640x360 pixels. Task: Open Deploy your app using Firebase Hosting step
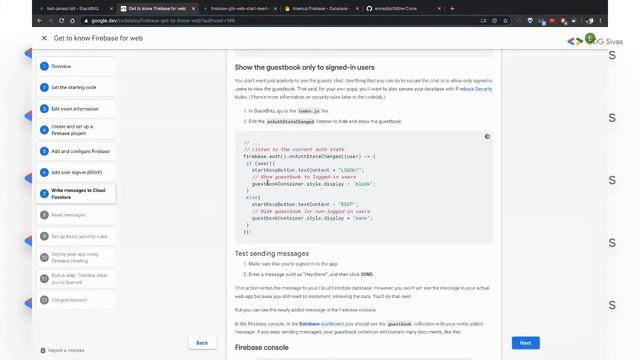click(76, 257)
